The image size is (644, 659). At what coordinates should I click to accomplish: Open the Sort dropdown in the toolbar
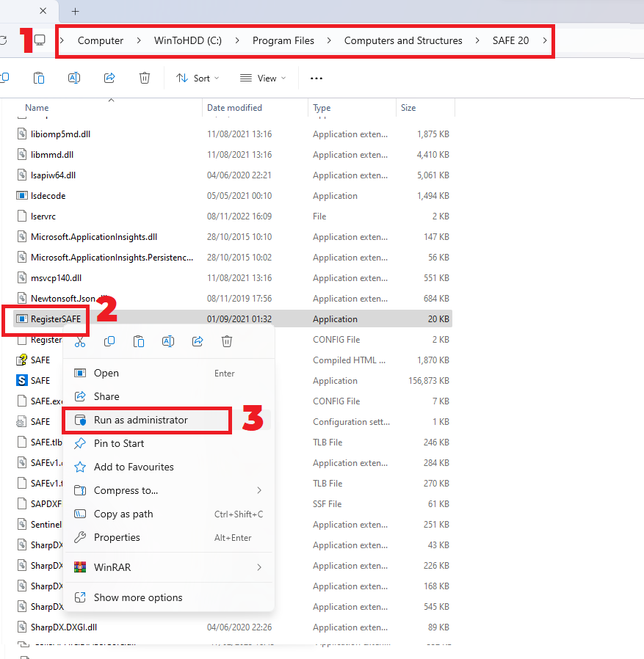[x=196, y=78]
